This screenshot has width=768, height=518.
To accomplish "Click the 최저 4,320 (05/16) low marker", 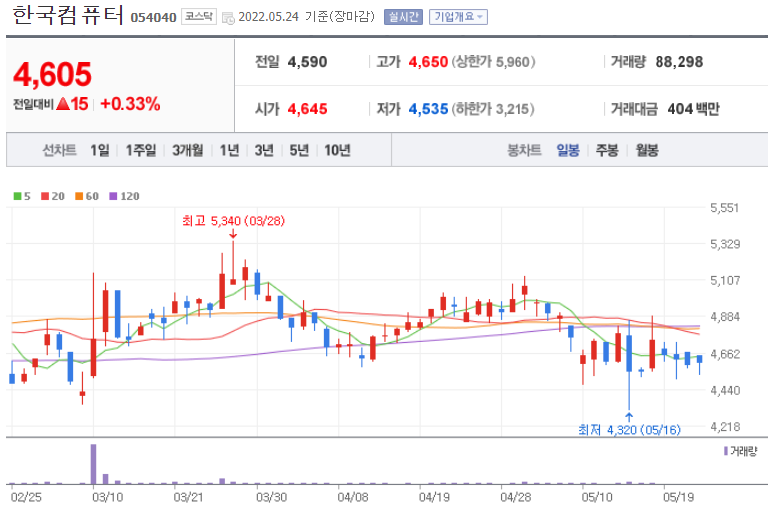I will click(x=629, y=430).
